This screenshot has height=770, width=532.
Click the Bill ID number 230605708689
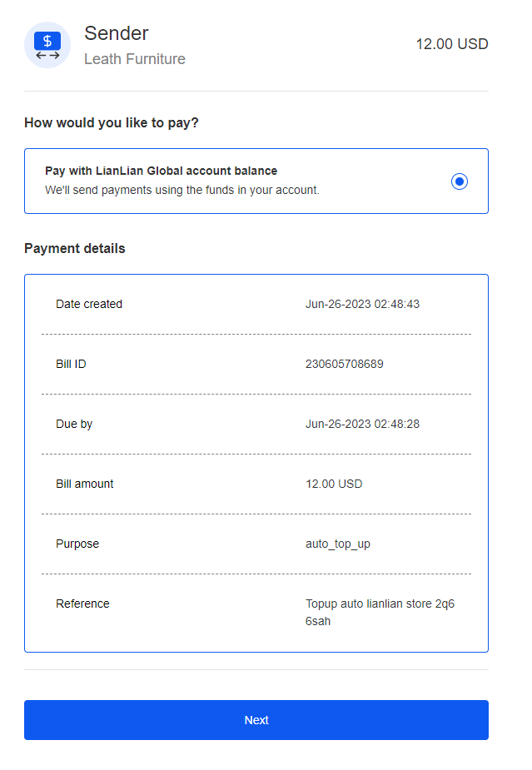345,364
